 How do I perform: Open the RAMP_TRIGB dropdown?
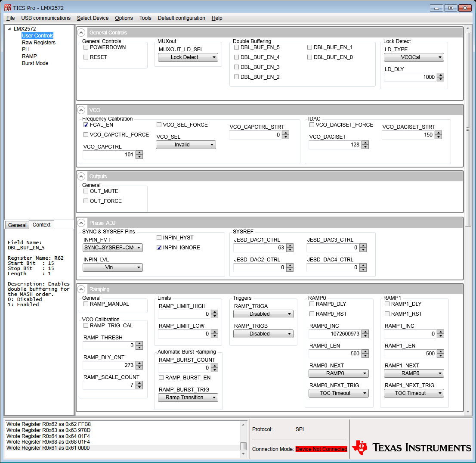(x=263, y=334)
